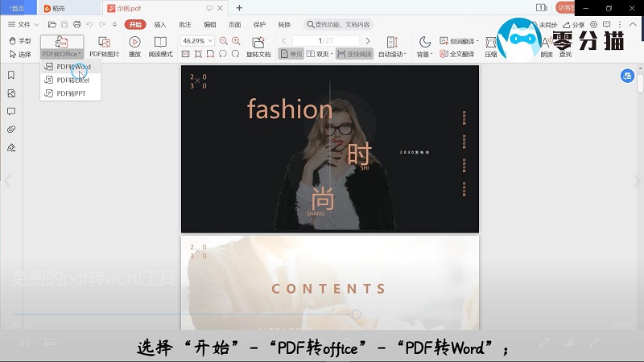644x362 pixels.
Task: Click the 查找功能、文档内容 search box
Action: point(338,25)
